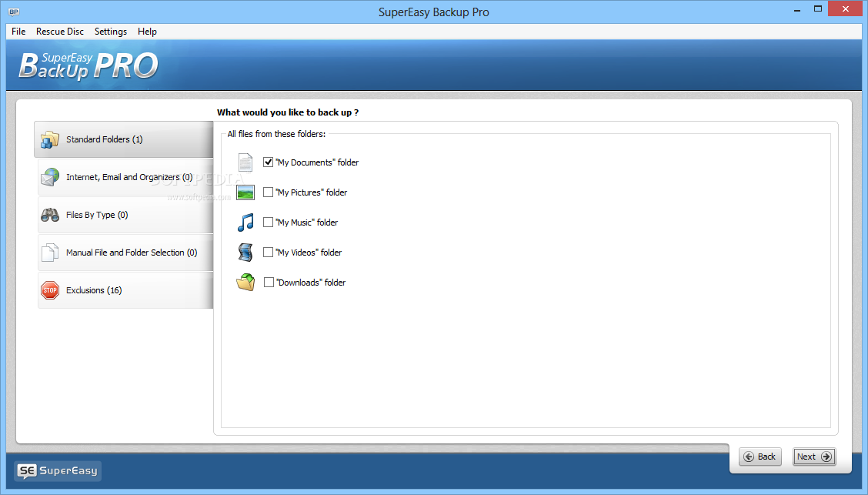Maximize the SuperEasy Backup Pro window
The height and width of the screenshot is (495, 868).
[818, 9]
